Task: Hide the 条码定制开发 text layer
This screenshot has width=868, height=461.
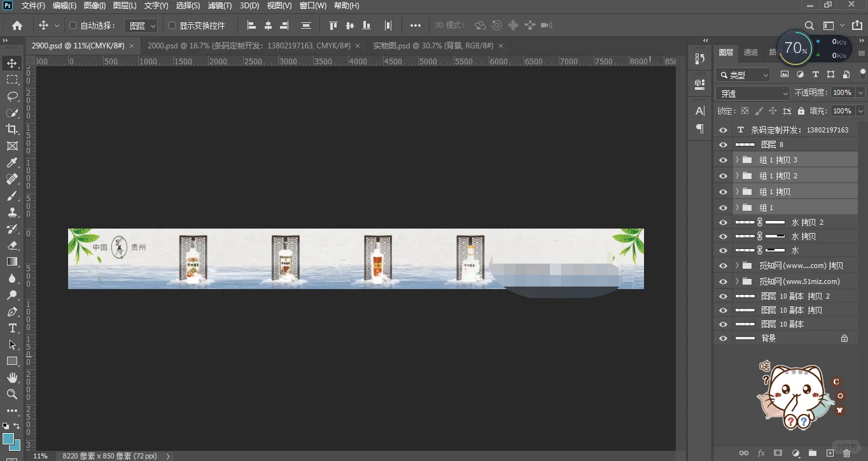Action: point(723,130)
